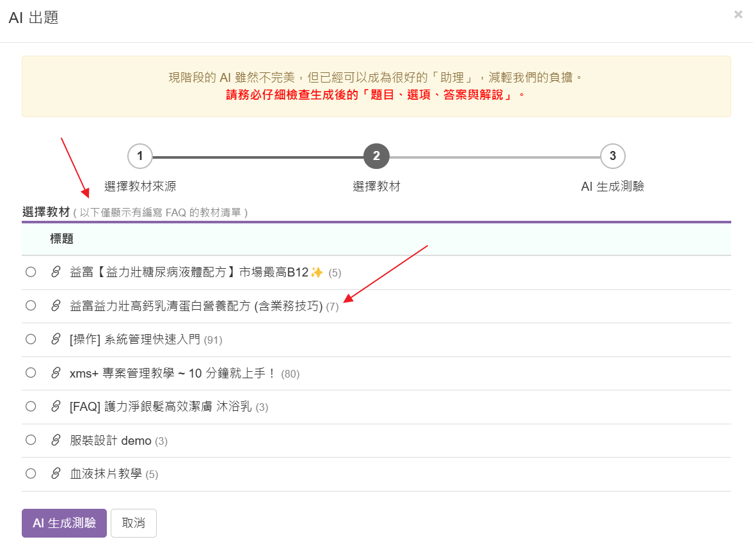Viewport: 753px width, 560px height.
Task: Click link icon beside 益富益力壯高鈣乳清蛋白營養配方
Action: tap(56, 306)
